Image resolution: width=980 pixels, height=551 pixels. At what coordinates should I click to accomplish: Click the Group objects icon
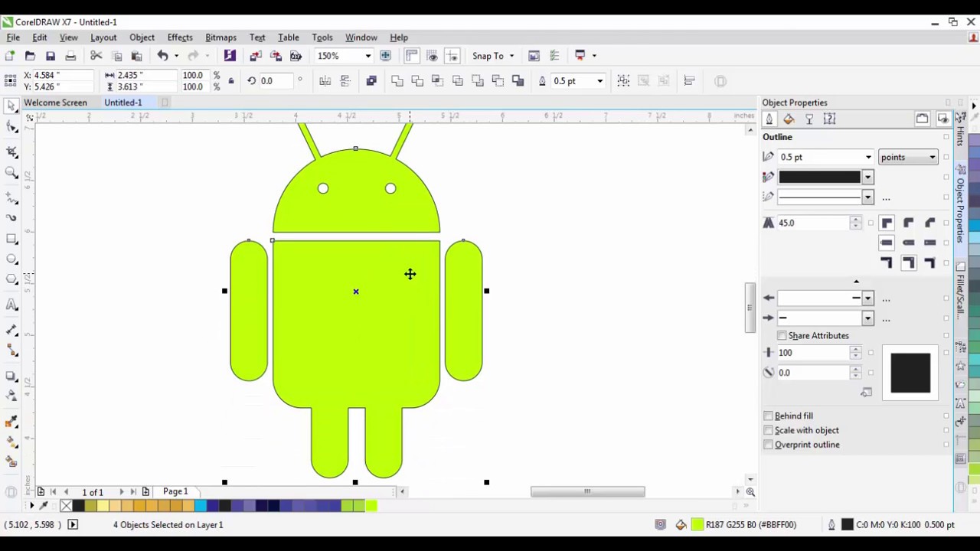[x=623, y=81]
